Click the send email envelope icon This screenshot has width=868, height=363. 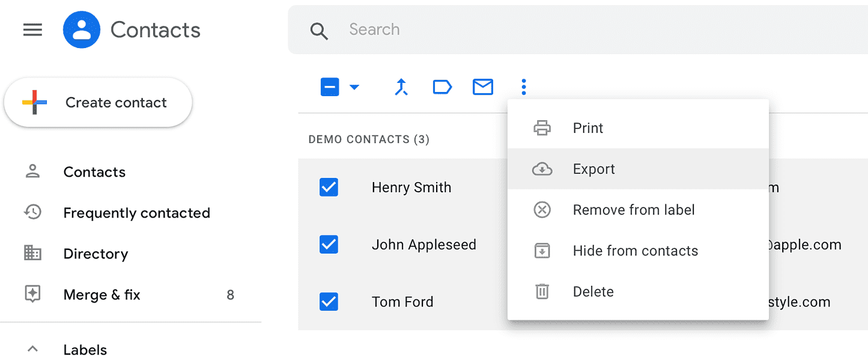483,88
